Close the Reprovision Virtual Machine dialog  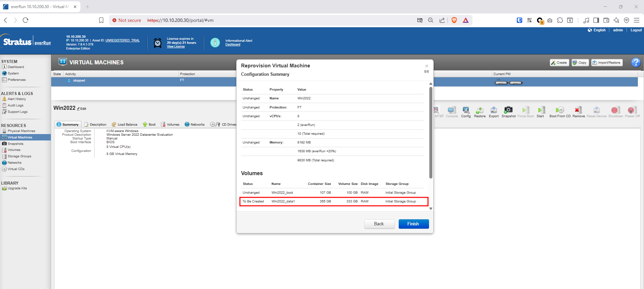[x=427, y=66]
